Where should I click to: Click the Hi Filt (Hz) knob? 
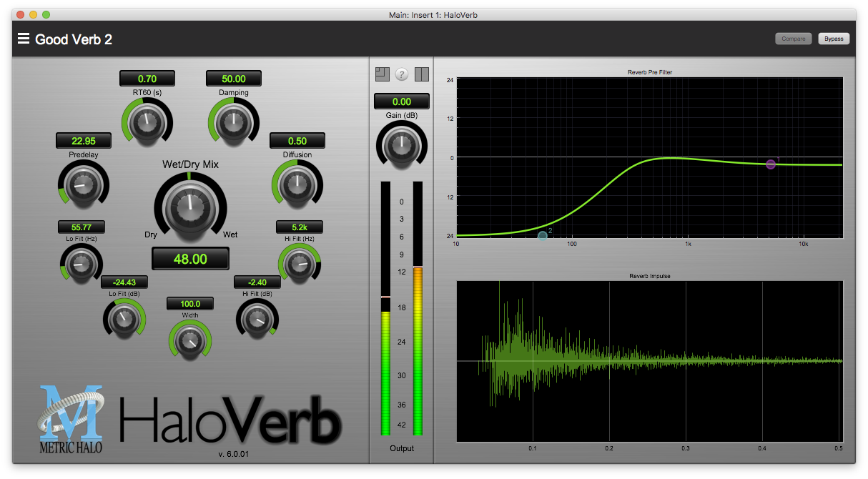pos(299,263)
